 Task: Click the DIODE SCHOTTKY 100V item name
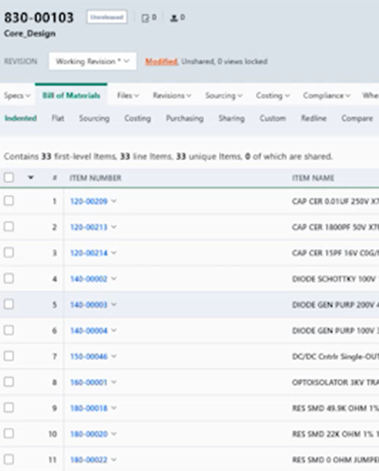click(x=335, y=279)
